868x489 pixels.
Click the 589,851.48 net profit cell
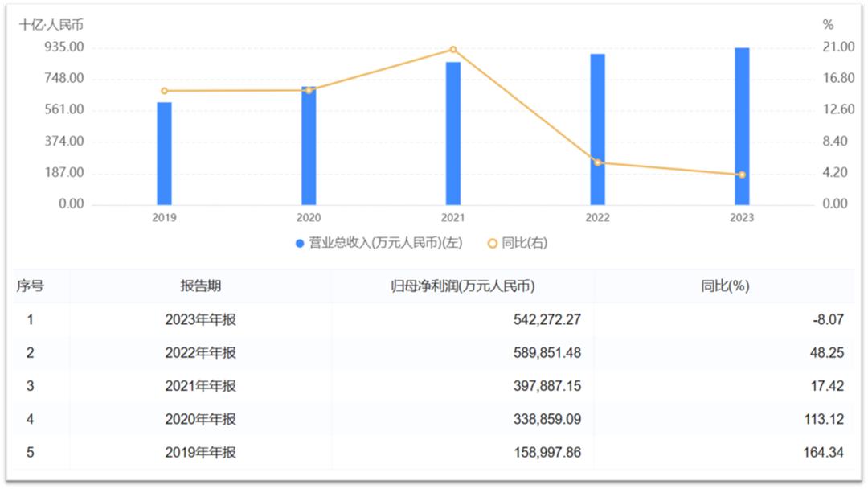pyautogui.click(x=547, y=353)
